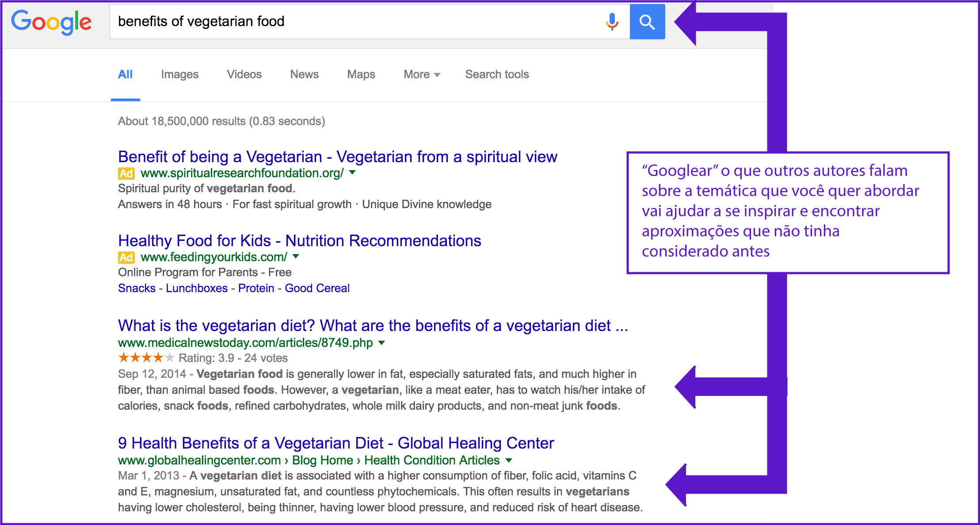980x525 pixels.
Task: Open dropdown arrow next to spiritualresearchfoundation.org URL
Action: (352, 172)
